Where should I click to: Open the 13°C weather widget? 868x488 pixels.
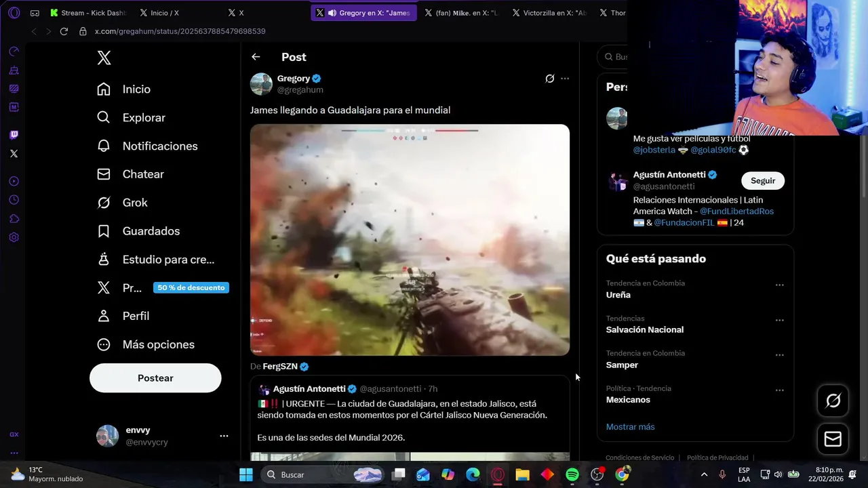point(46,474)
